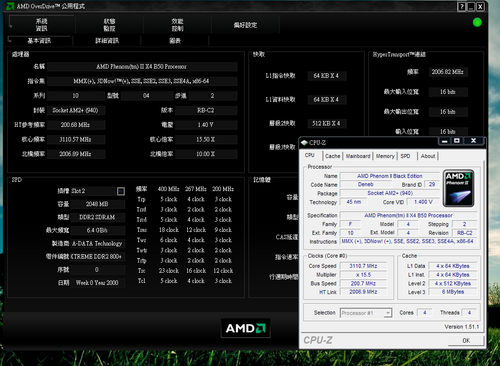500x366 pixels.
Task: Click the OK button in CPU-Z
Action: 466,340
